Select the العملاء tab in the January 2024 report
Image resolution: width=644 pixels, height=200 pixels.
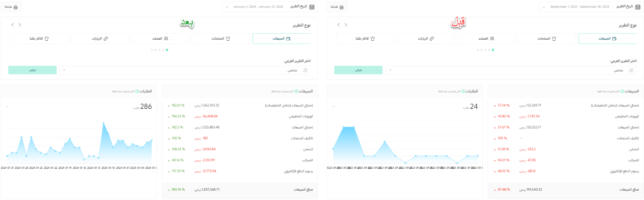(x=160, y=39)
